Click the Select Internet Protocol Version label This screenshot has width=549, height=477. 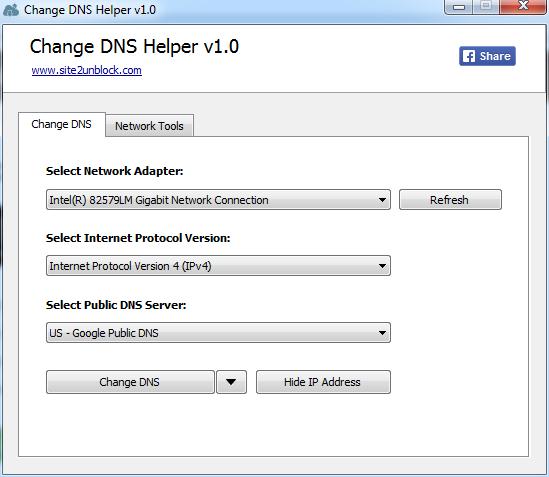pyautogui.click(x=138, y=238)
